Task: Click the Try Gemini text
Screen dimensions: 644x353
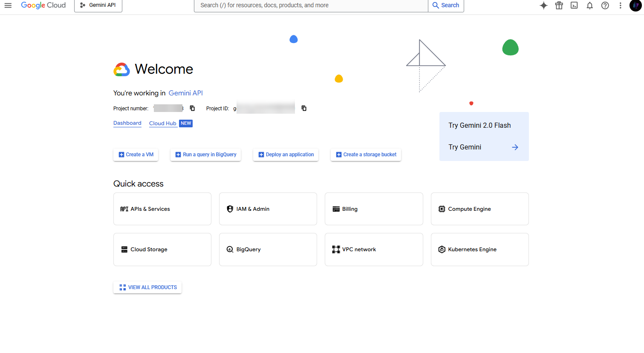Action: [x=465, y=147]
